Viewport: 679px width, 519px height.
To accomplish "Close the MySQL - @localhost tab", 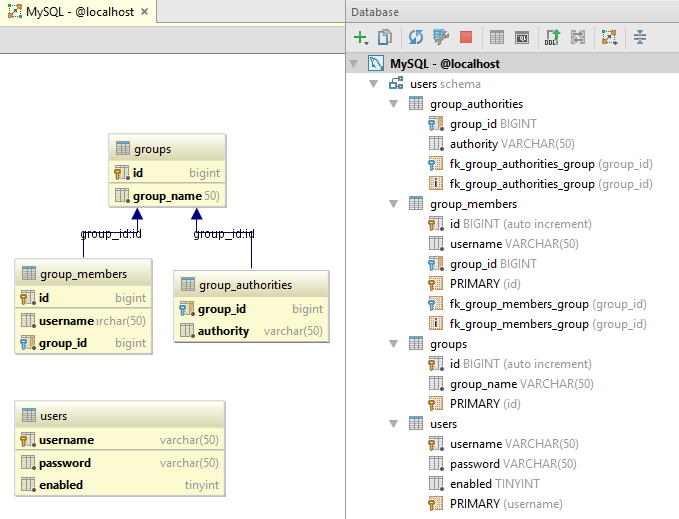I will 144,12.
